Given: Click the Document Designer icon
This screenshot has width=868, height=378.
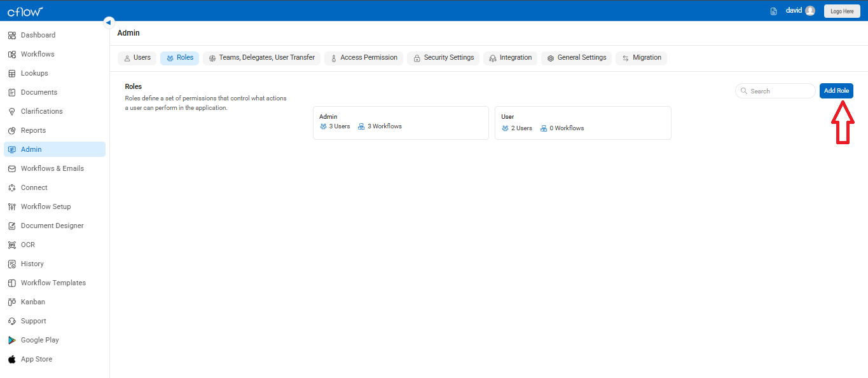Looking at the screenshot, I should [x=12, y=226].
